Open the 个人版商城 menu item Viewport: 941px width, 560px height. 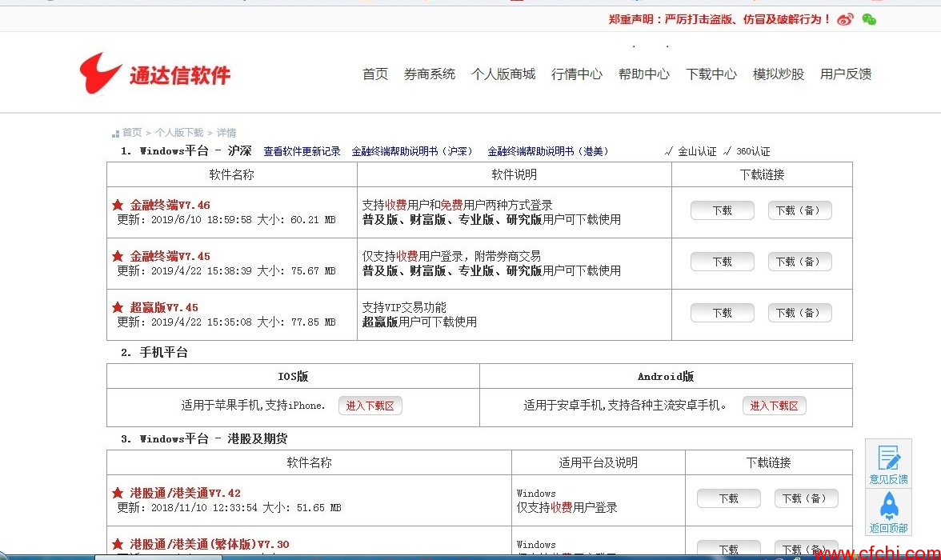pyautogui.click(x=503, y=74)
